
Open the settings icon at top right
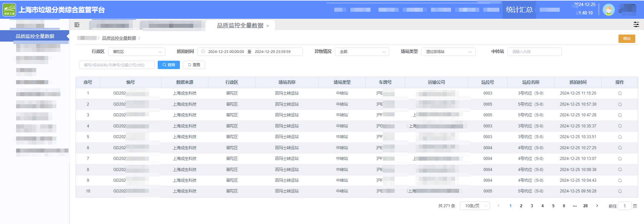[x=636, y=24]
